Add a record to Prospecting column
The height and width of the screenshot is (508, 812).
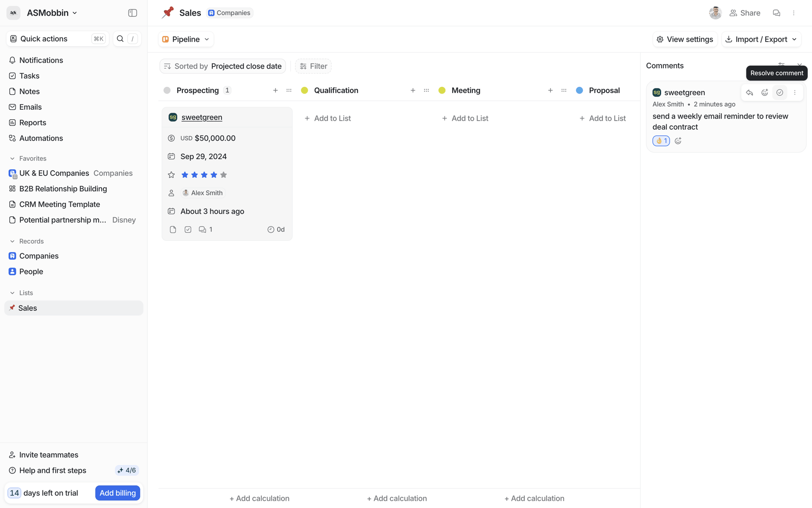[x=275, y=90]
